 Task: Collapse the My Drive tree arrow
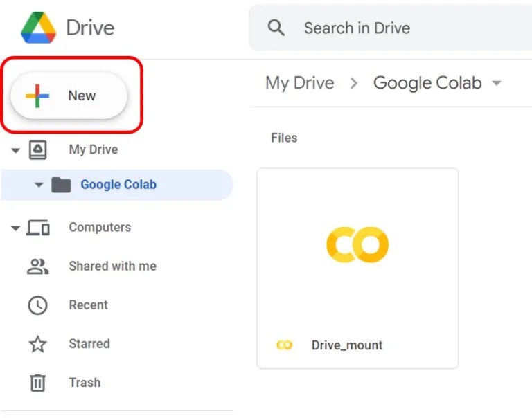coord(15,150)
